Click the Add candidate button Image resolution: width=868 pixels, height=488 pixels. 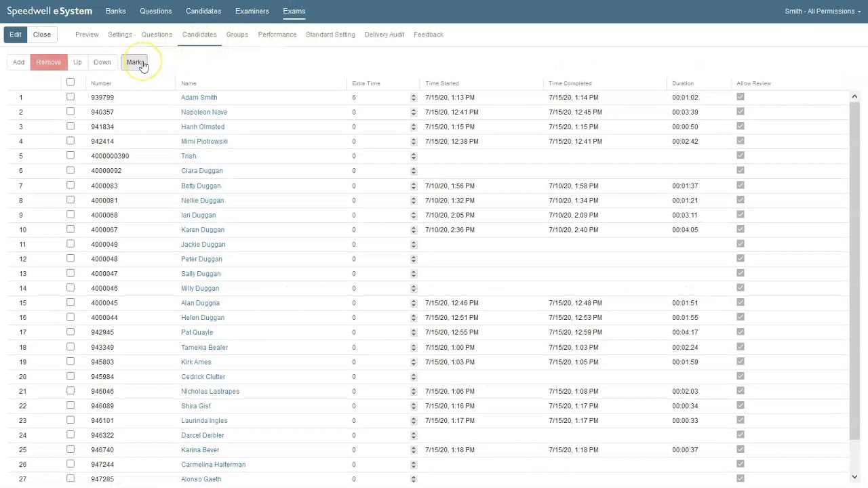(x=18, y=62)
